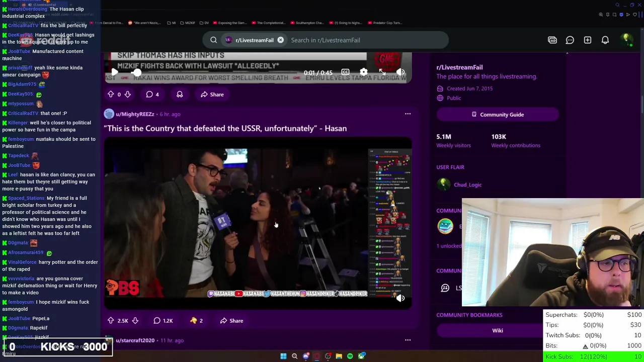Click the create post plus icon

click(587, 40)
